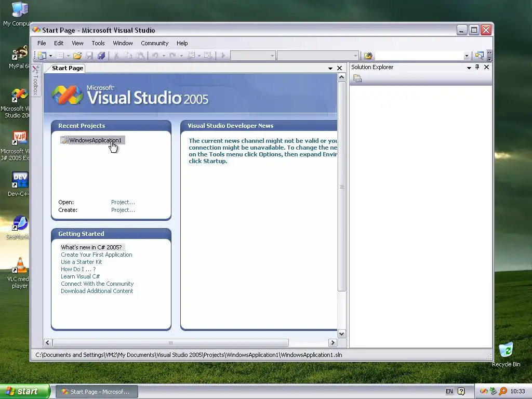532x399 pixels.
Task: Open the Find combo box dropdown arrow
Action: 467,56
